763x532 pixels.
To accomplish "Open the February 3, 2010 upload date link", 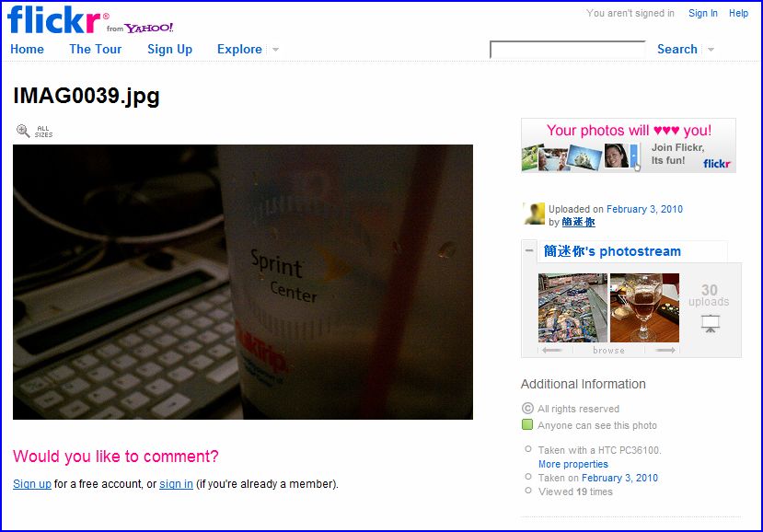I will pyautogui.click(x=644, y=209).
